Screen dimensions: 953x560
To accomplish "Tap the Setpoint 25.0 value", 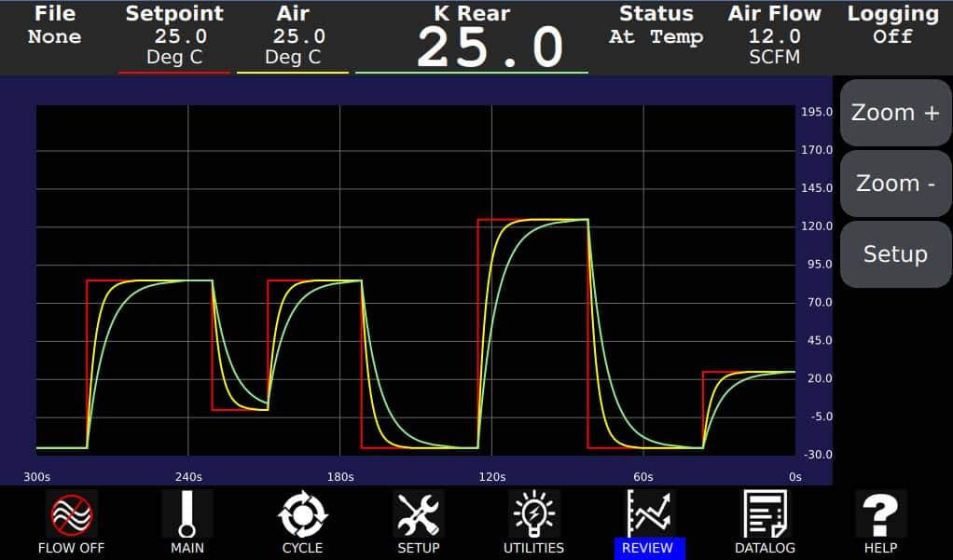I will click(174, 36).
